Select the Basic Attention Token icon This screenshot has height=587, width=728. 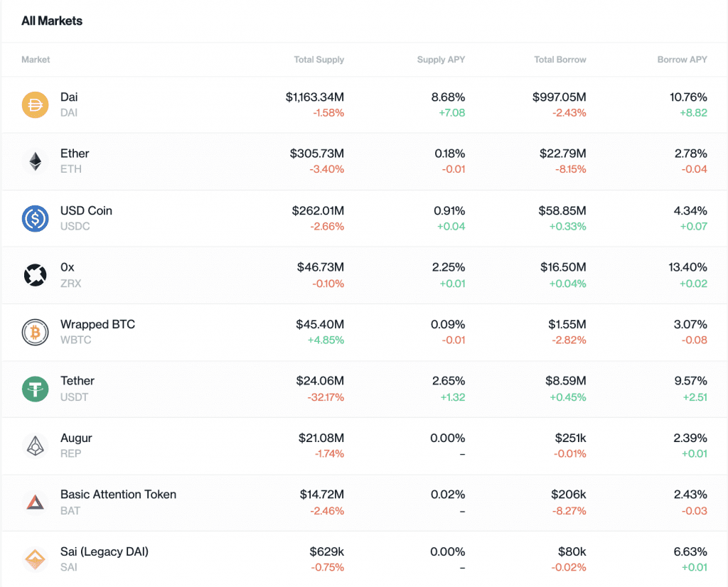coord(35,503)
